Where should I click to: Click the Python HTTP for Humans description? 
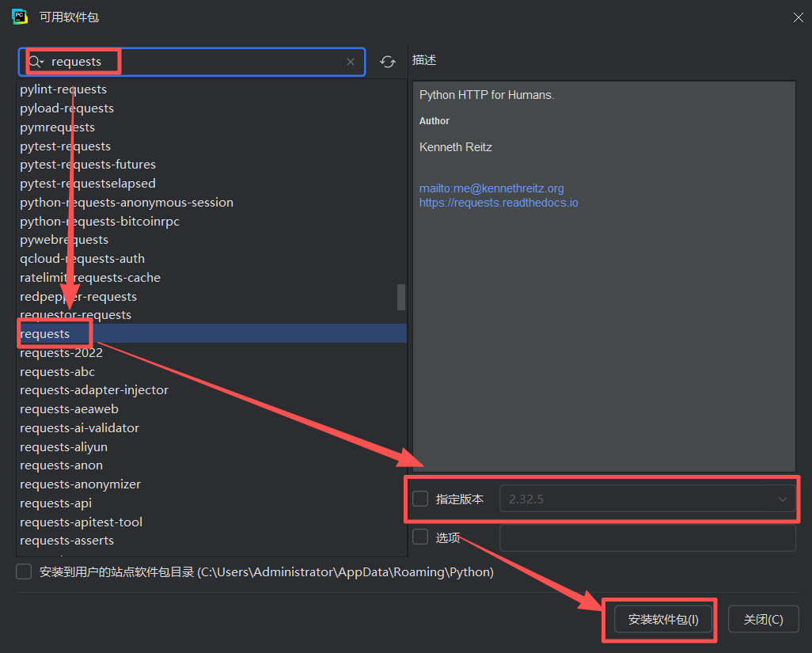coord(487,95)
